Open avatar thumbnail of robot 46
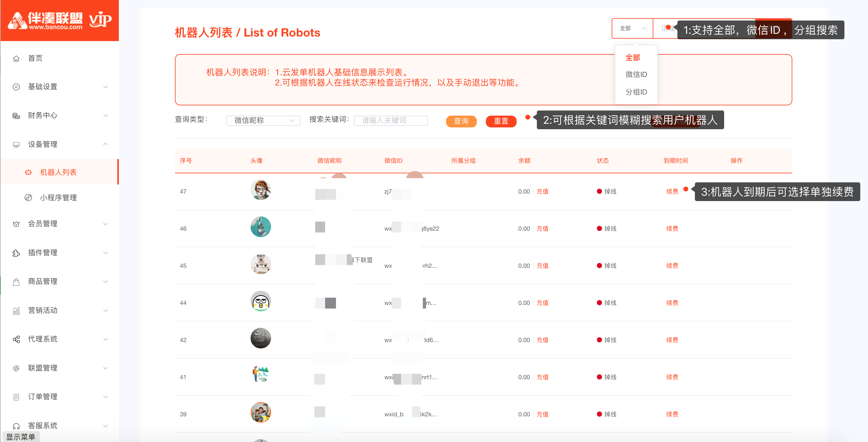 click(261, 227)
